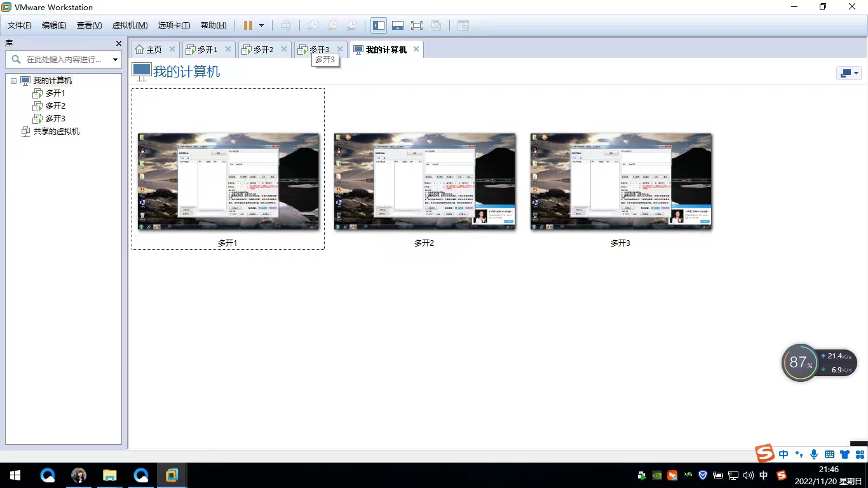The width and height of the screenshot is (868, 488).
Task: Click the volume speaker tray icon
Action: [749, 475]
